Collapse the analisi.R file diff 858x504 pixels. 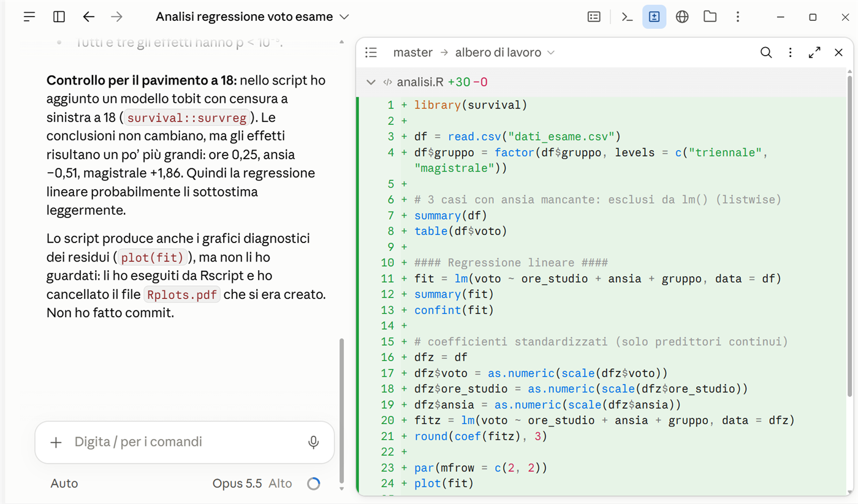coord(371,82)
